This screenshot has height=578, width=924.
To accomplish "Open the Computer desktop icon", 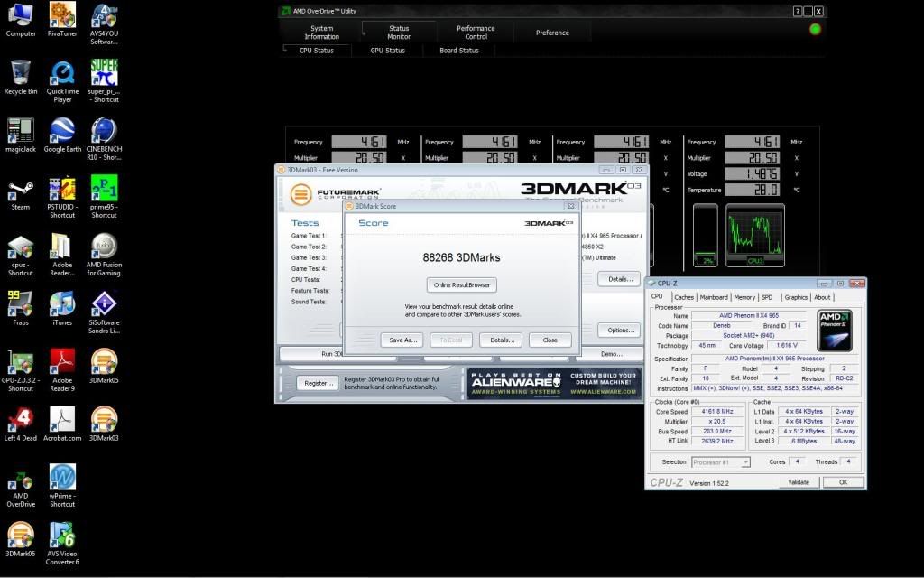I will pos(21,20).
